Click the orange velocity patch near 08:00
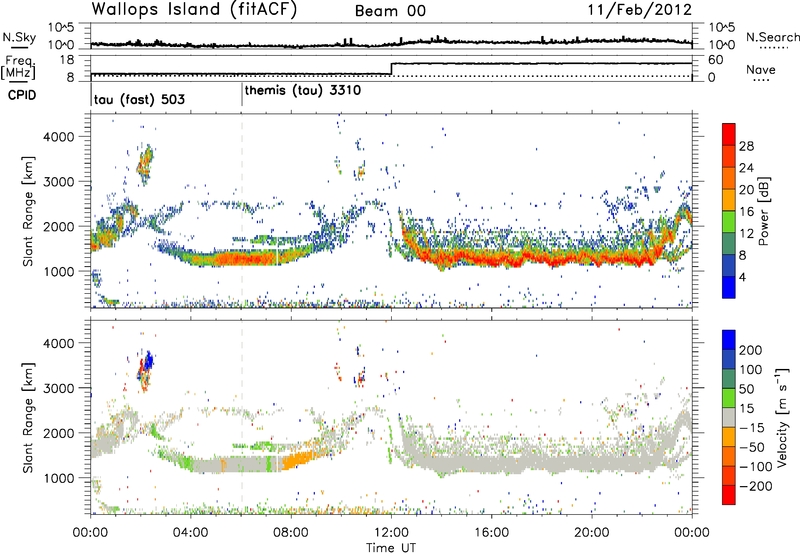 [298, 459]
